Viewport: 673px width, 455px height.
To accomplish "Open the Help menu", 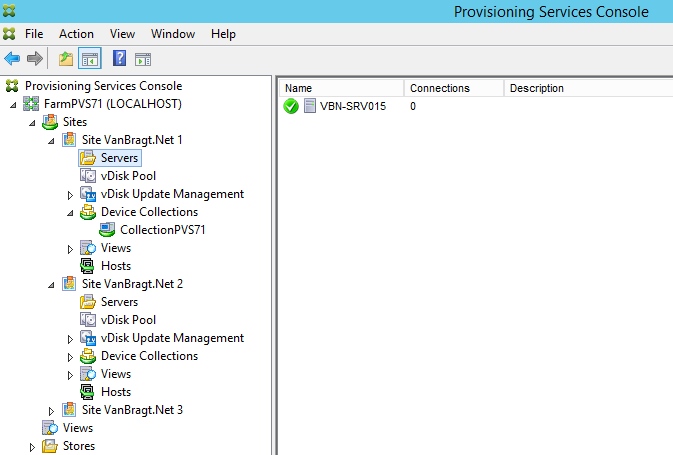I will click(223, 34).
